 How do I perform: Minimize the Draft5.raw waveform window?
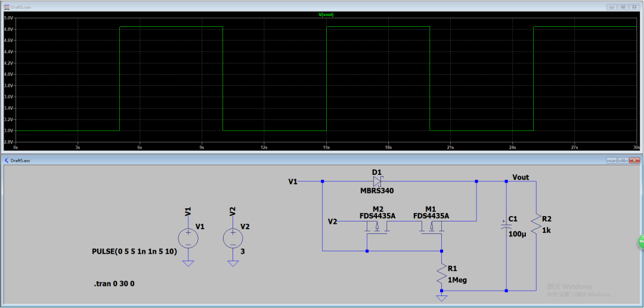[613, 7]
